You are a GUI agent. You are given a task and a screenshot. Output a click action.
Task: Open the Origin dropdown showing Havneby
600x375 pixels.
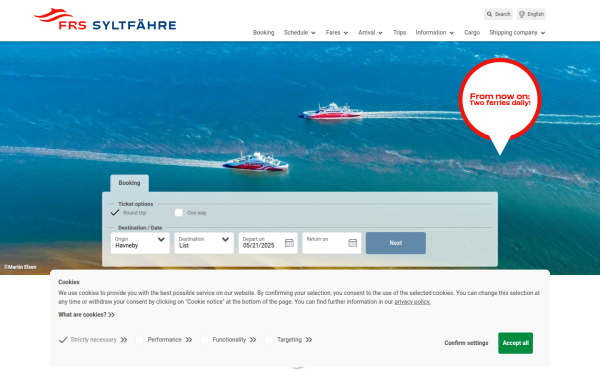point(140,243)
